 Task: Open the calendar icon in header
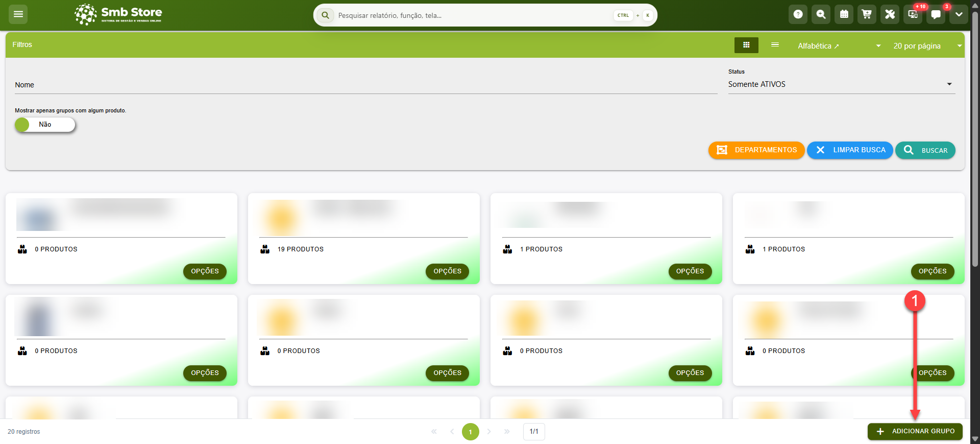(x=844, y=14)
